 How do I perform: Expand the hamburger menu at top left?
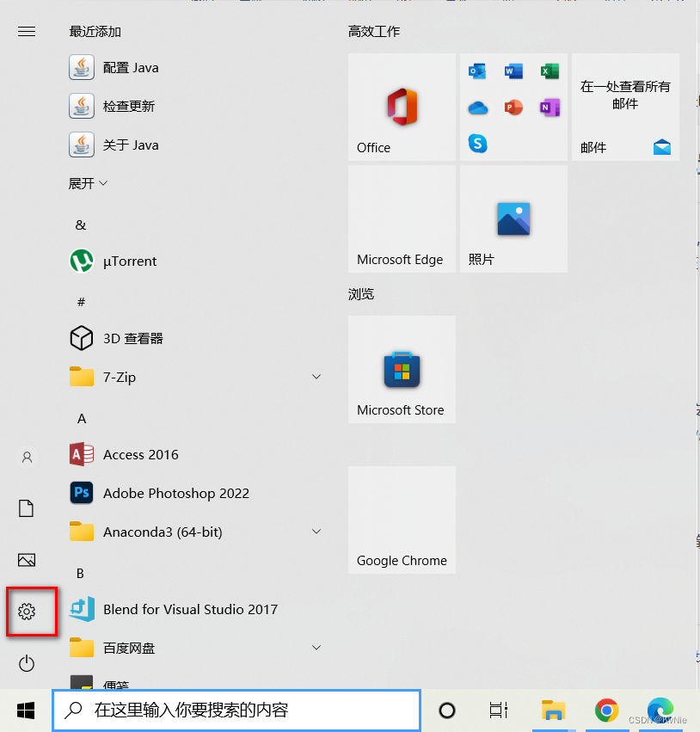tap(27, 31)
